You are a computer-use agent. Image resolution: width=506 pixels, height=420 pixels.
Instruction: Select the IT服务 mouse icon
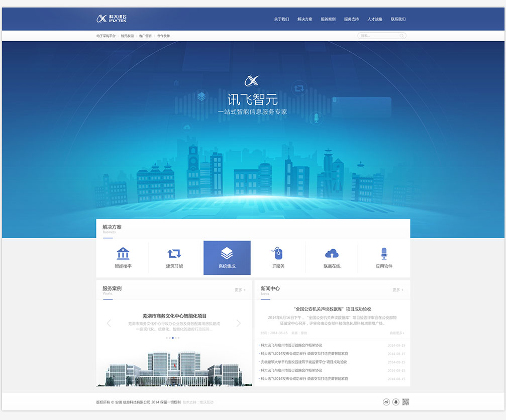(277, 253)
